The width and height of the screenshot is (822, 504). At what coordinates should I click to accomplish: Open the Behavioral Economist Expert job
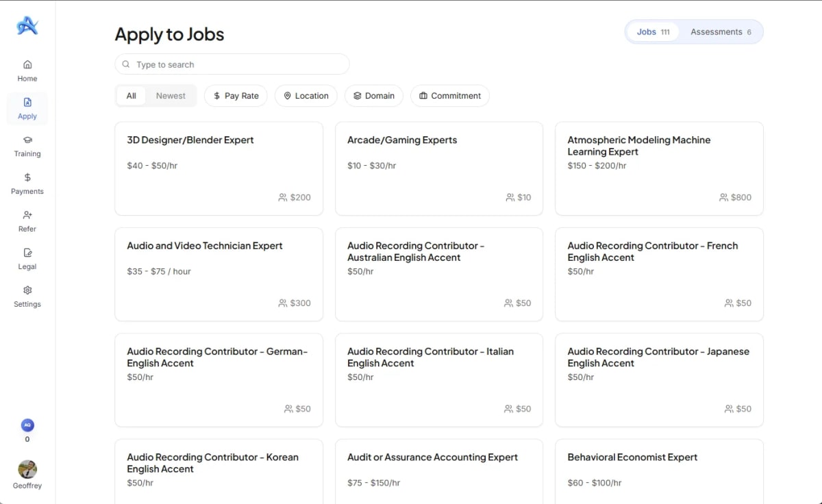(x=659, y=472)
